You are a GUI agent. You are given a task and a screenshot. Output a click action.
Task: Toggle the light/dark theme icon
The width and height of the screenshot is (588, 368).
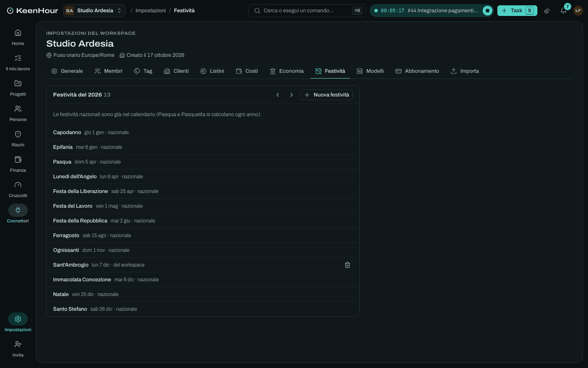click(x=547, y=11)
